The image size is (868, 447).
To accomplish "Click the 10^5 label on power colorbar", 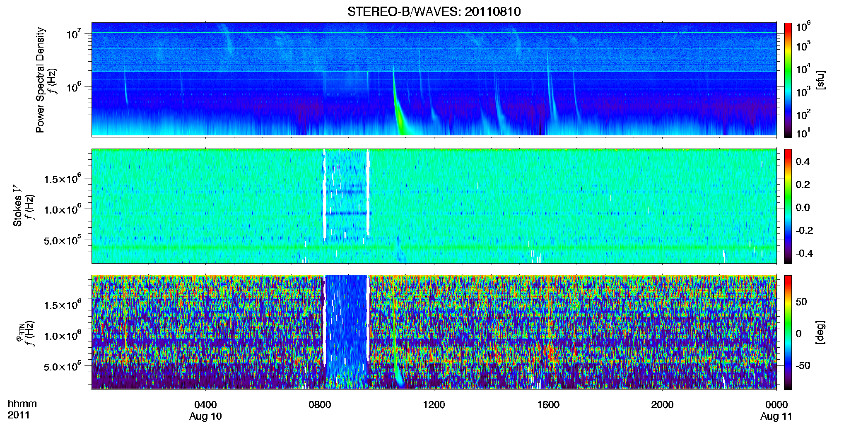I will click(803, 46).
